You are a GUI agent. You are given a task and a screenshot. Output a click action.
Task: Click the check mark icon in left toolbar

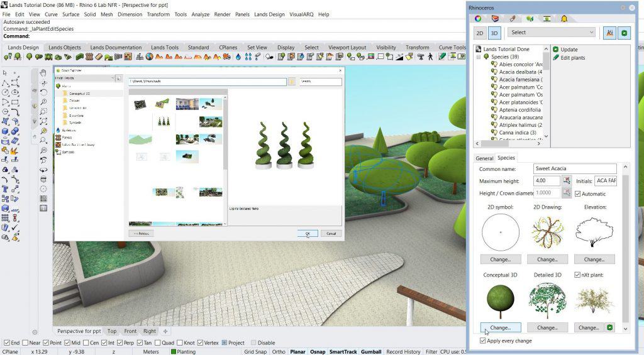tap(15, 227)
